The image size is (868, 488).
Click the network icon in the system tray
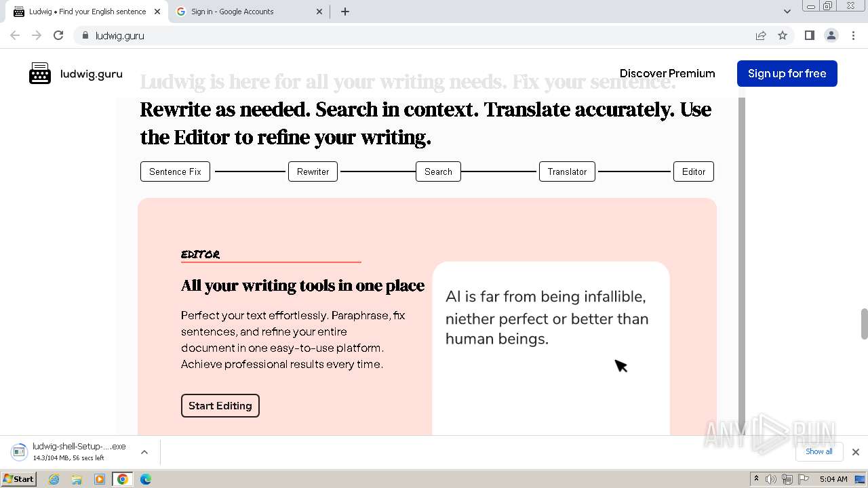coord(787,479)
